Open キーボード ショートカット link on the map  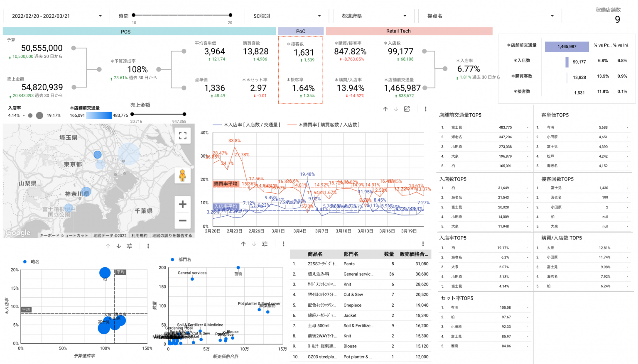(x=64, y=235)
